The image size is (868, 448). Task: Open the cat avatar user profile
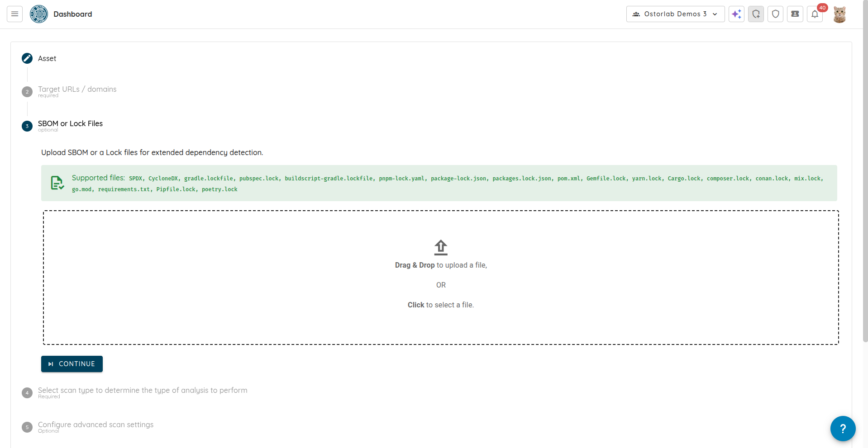coord(839,14)
